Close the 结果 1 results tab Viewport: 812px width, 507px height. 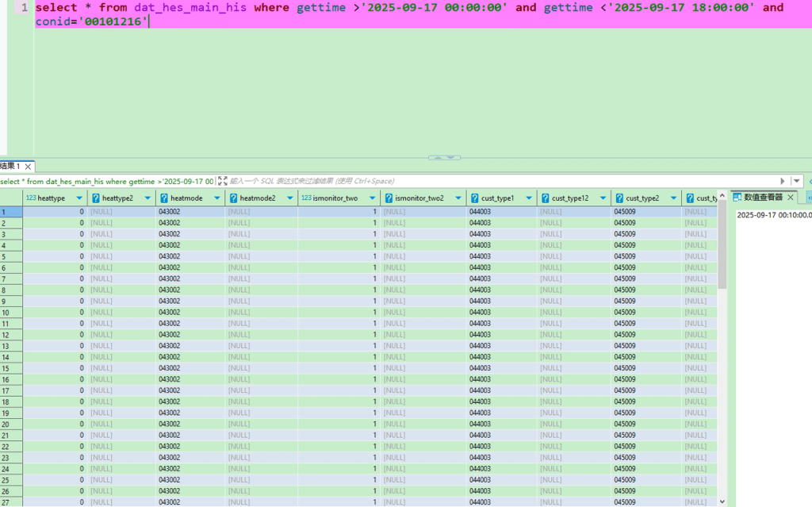tap(26, 167)
